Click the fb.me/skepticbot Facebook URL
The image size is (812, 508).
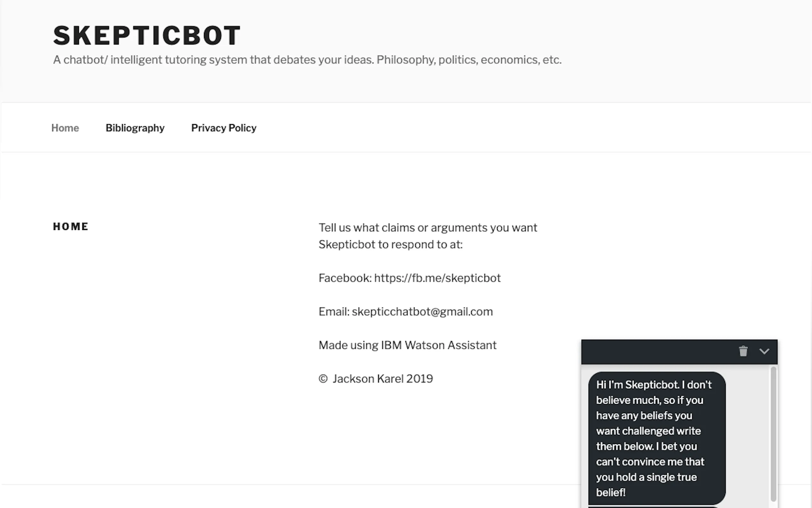437,278
